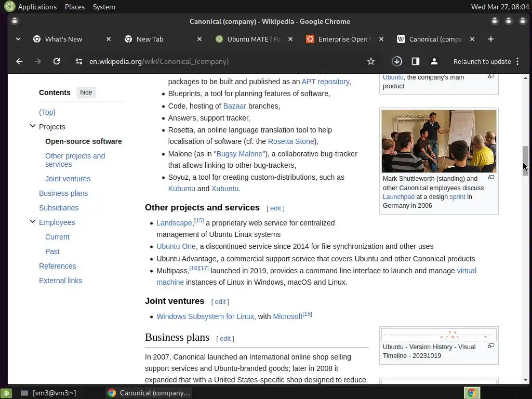This screenshot has width=532, height=399.
Task: Open the Rosetta Stone link
Action: click(291, 141)
